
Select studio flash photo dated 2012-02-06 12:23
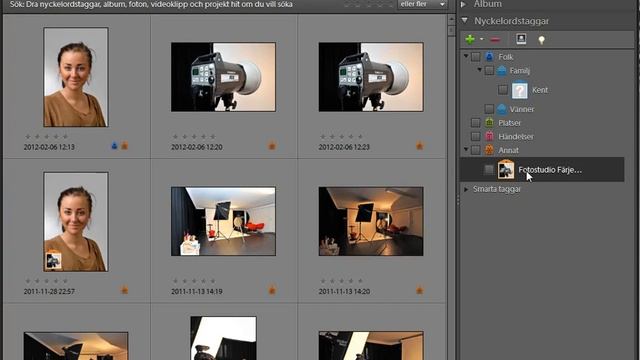[x=371, y=77]
